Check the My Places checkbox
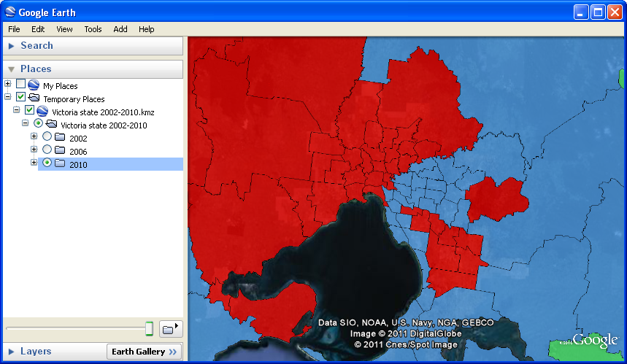The width and height of the screenshot is (627, 364). click(x=20, y=83)
